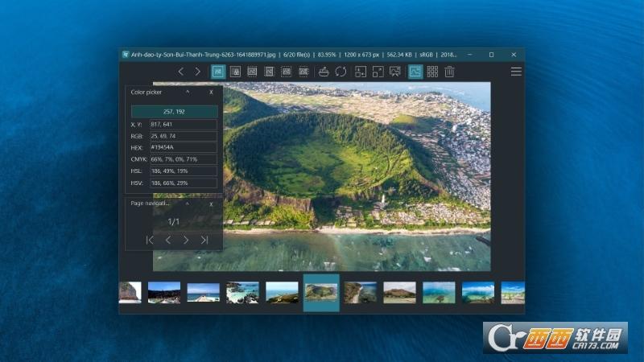Screen dimensions: 644x362
Task: Click the teal color preview showing 257, 192
Action: pos(174,112)
